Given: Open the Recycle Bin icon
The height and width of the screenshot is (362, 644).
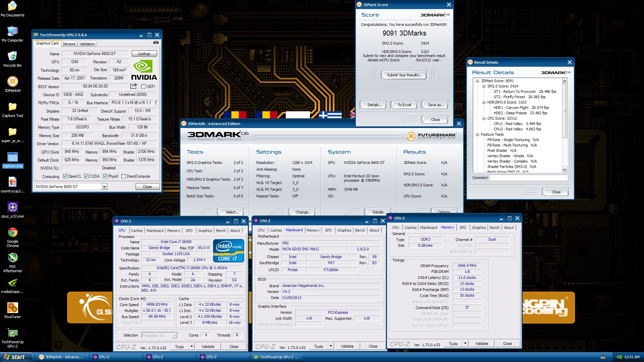Looking at the screenshot, I should pos(12,59).
